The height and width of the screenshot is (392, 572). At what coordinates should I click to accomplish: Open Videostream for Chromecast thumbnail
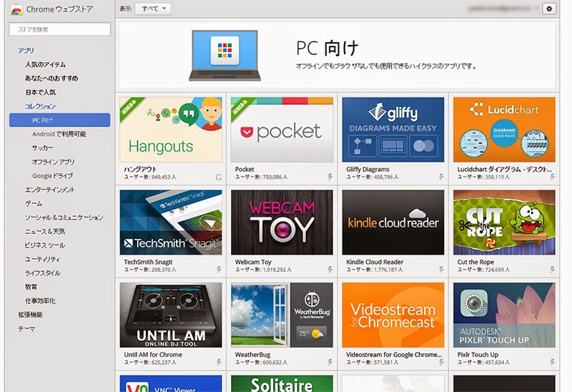click(x=393, y=315)
